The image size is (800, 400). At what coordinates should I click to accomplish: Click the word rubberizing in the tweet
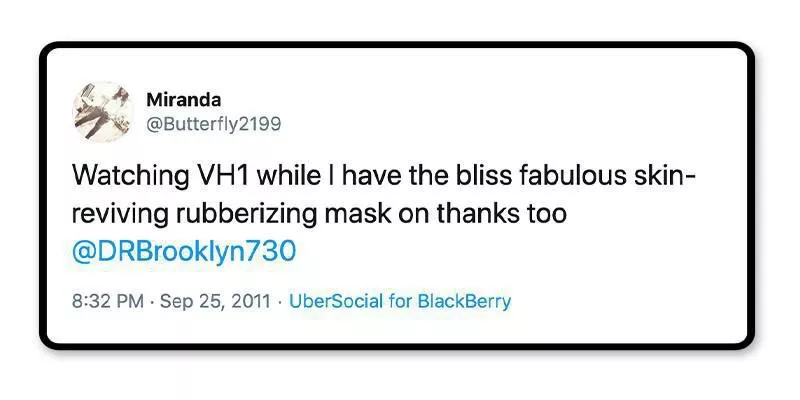click(246, 215)
